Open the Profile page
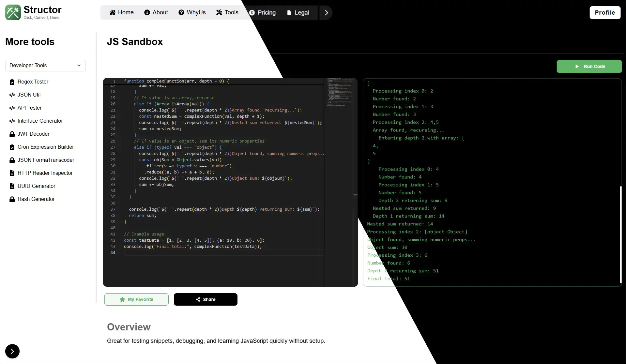Image resolution: width=626 pixels, height=364 pixels. pyautogui.click(x=604, y=13)
